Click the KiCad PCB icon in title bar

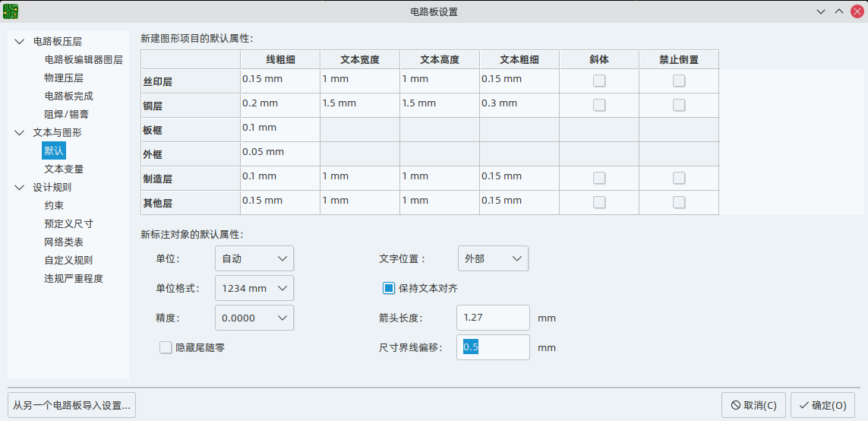tap(11, 11)
